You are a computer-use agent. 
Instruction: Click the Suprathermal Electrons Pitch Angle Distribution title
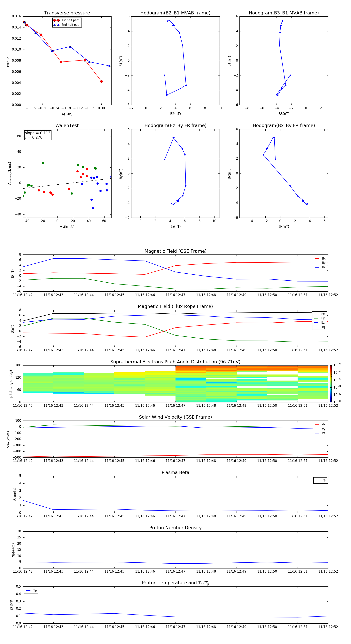[175, 362]
